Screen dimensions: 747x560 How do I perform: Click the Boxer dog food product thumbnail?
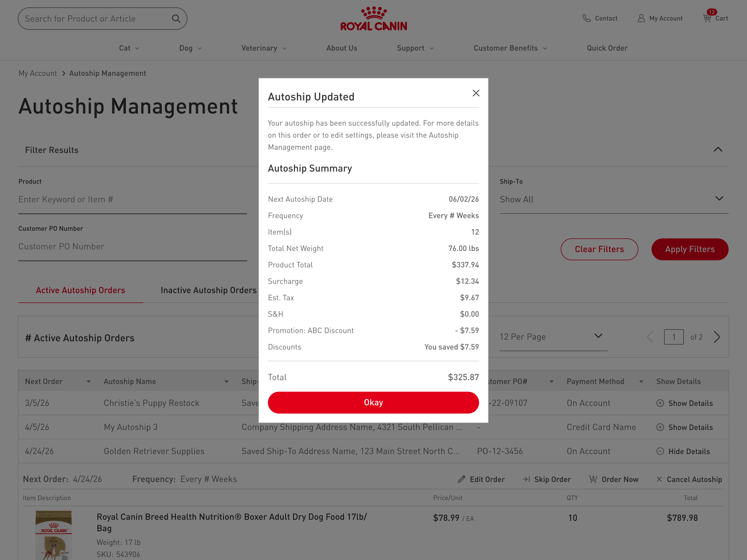pos(53,535)
